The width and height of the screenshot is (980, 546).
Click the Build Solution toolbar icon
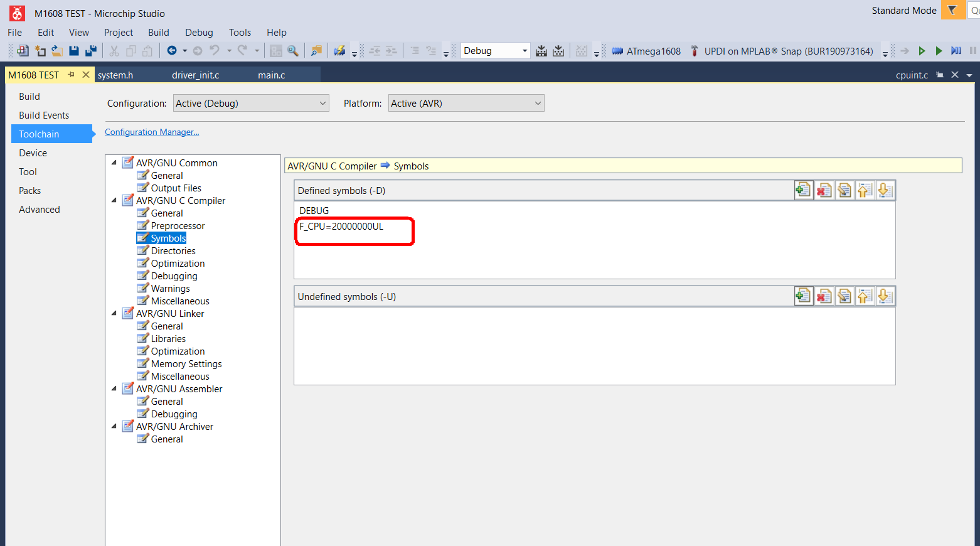point(541,51)
